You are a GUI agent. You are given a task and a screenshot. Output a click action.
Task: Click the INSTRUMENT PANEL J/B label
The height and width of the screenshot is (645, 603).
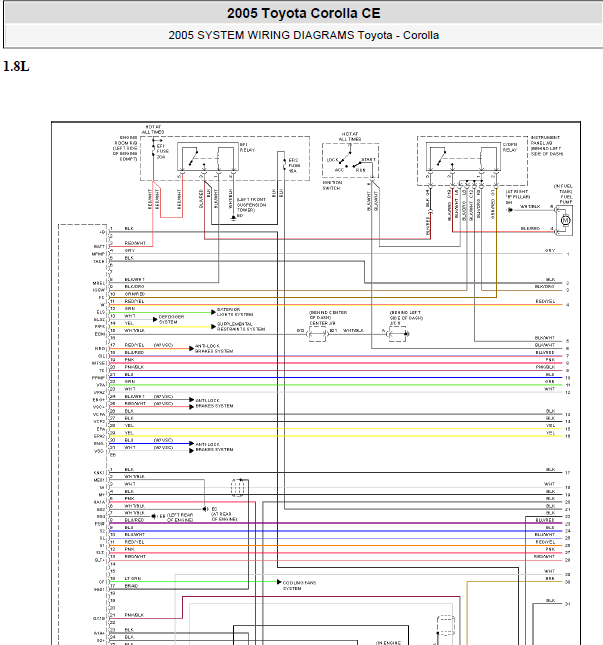coord(546,146)
